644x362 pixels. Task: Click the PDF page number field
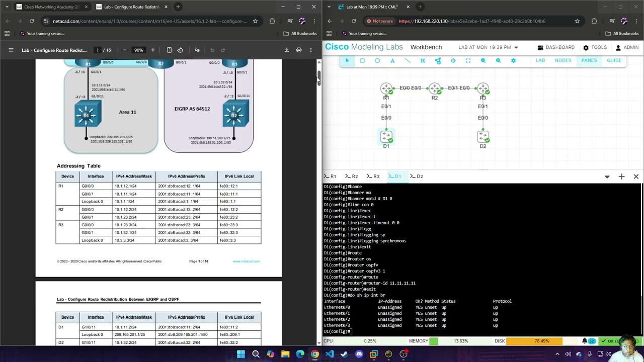coord(98,50)
